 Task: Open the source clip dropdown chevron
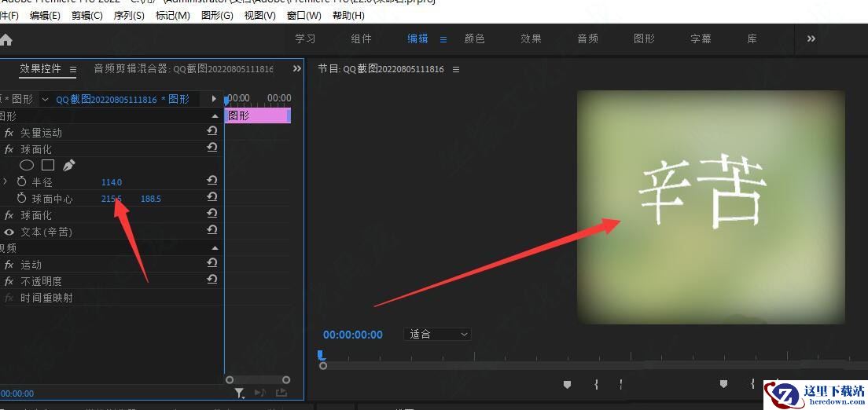pyautogui.click(x=45, y=100)
